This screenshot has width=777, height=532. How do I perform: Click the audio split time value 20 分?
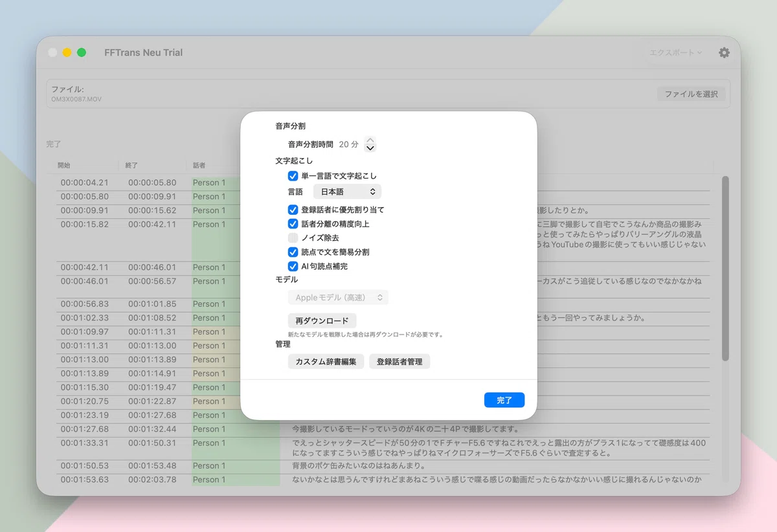[348, 144]
